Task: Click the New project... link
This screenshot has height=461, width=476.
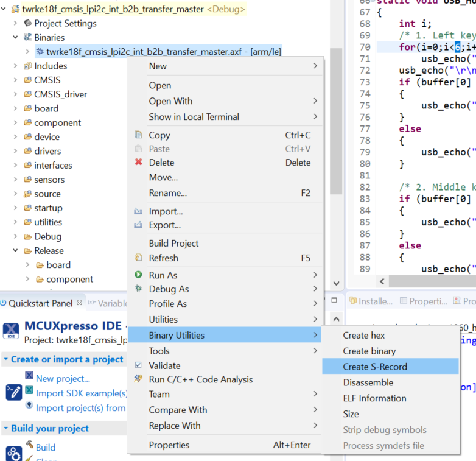Action: [x=63, y=378]
